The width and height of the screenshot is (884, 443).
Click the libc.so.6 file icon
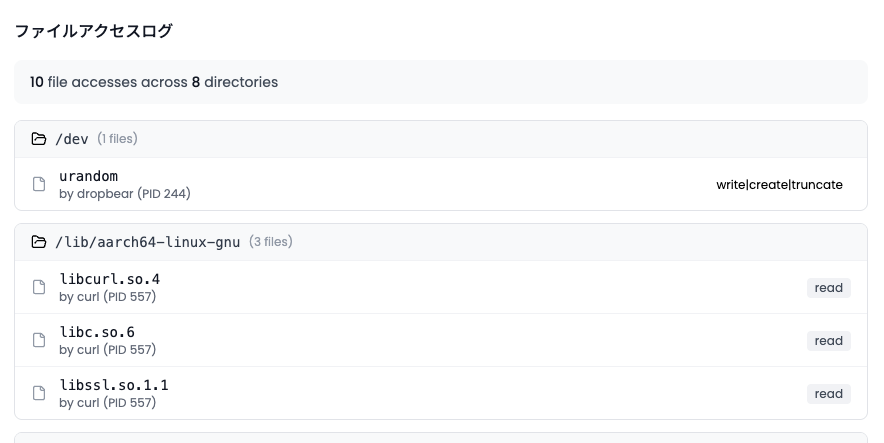[x=40, y=340]
